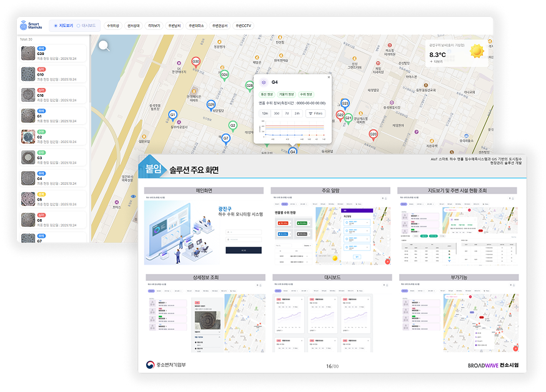Select the 지도보기 radio option

62,26
